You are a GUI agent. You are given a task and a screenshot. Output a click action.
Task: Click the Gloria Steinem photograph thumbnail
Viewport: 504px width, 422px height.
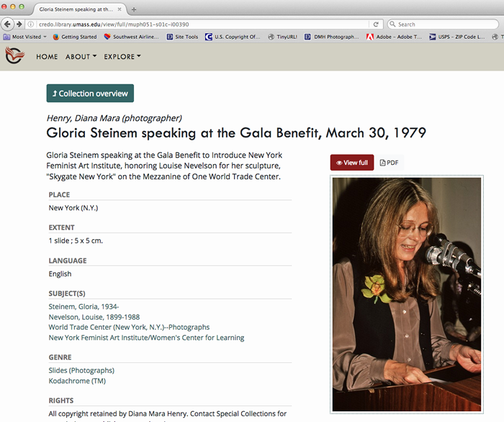click(407, 294)
